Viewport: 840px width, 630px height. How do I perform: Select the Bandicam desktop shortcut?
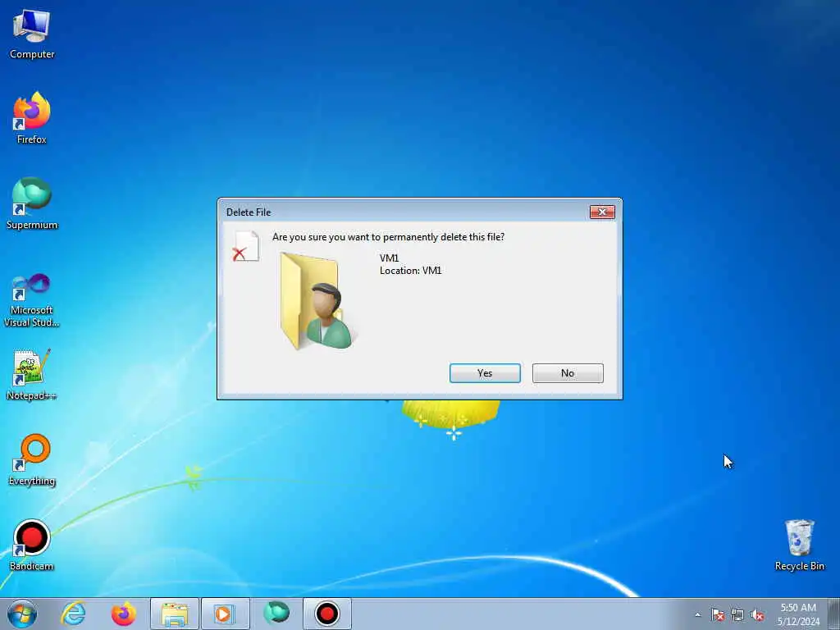32,545
